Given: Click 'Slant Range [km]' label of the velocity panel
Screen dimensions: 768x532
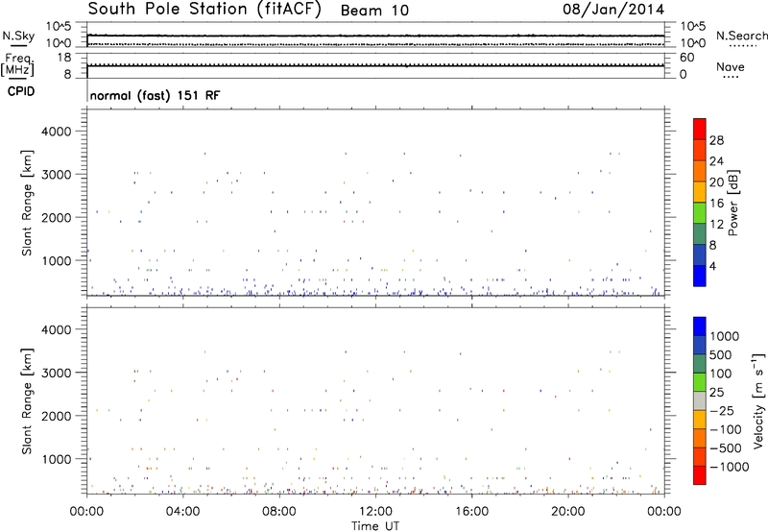Looking at the screenshot, I should 27,401.
